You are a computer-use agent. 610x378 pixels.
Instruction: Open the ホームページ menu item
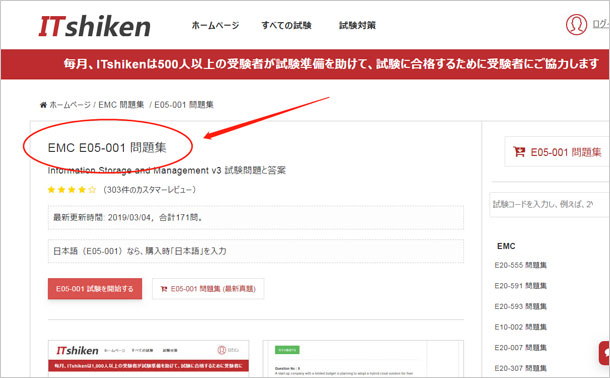[215, 25]
